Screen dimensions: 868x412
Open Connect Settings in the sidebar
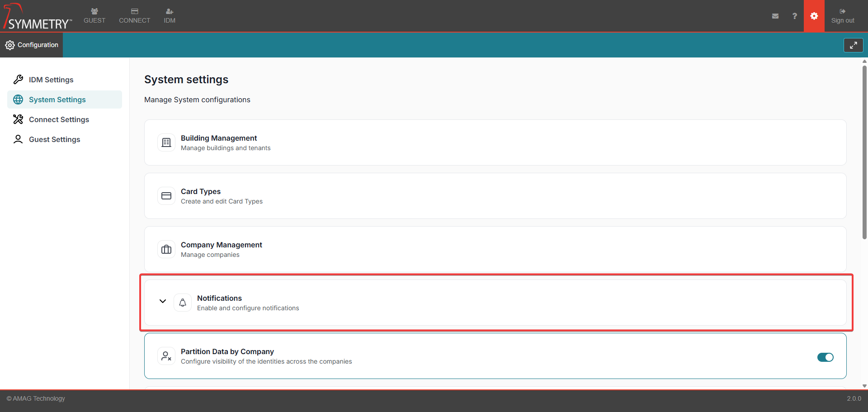(59, 119)
